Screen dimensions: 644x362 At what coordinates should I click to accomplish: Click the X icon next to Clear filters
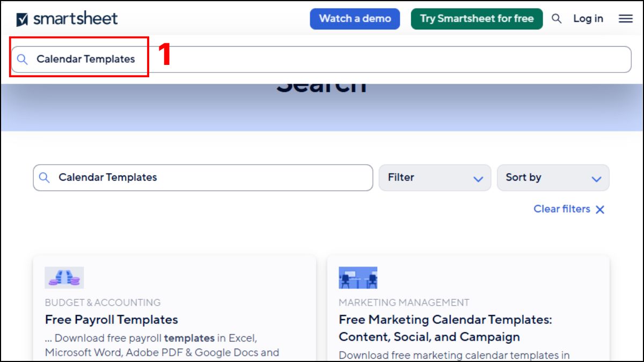click(601, 209)
